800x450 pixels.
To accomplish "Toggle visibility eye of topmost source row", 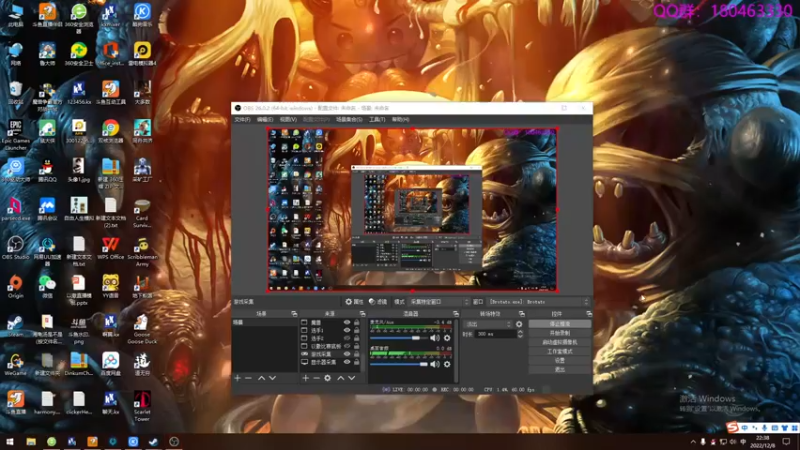I will [347, 322].
